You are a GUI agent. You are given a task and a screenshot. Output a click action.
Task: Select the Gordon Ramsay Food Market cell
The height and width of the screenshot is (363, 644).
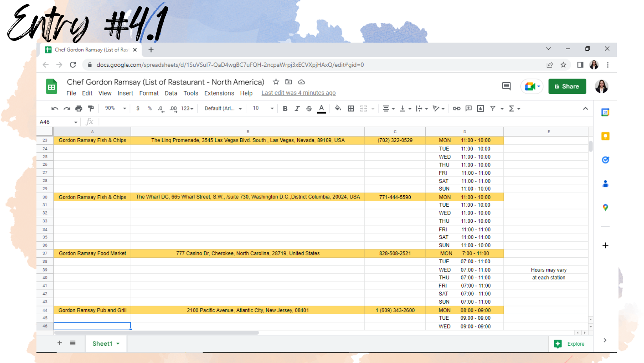(x=92, y=253)
